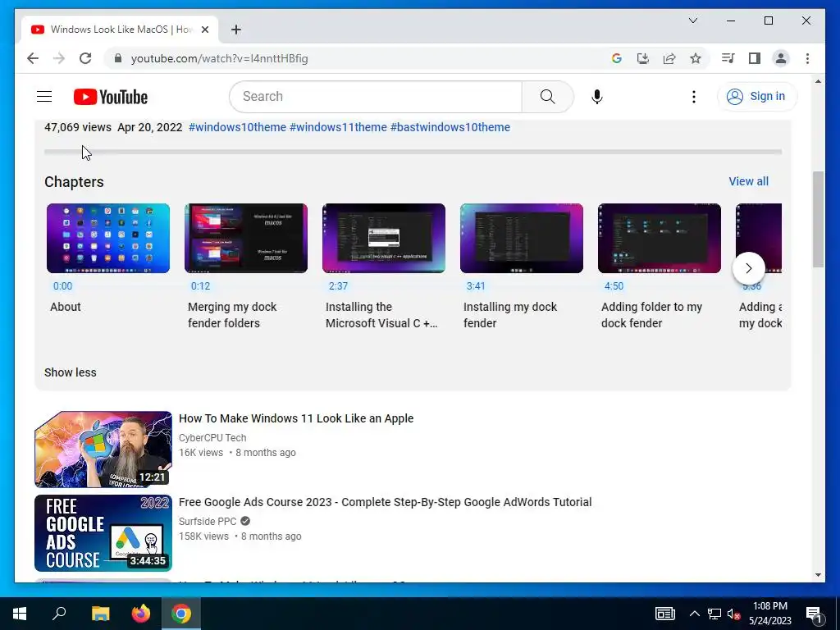Open Free Google Ads Course 2023 video title
The width and height of the screenshot is (840, 630).
386,502
